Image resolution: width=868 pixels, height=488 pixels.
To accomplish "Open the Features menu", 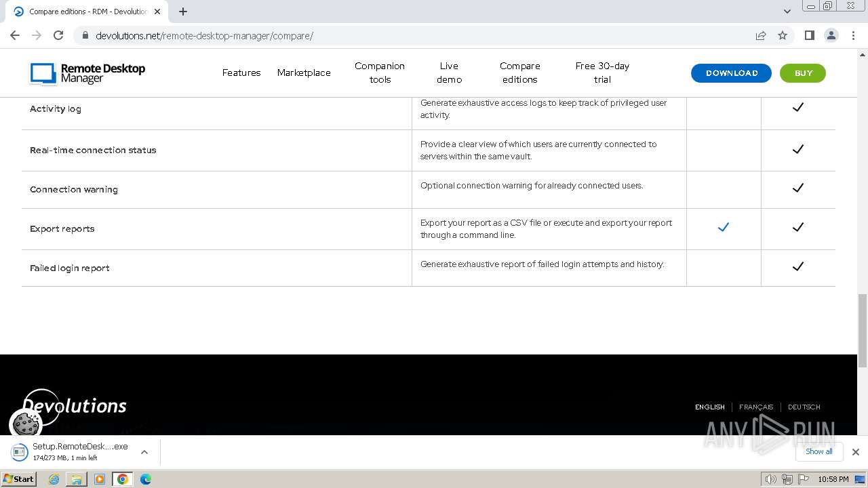I will pos(241,73).
